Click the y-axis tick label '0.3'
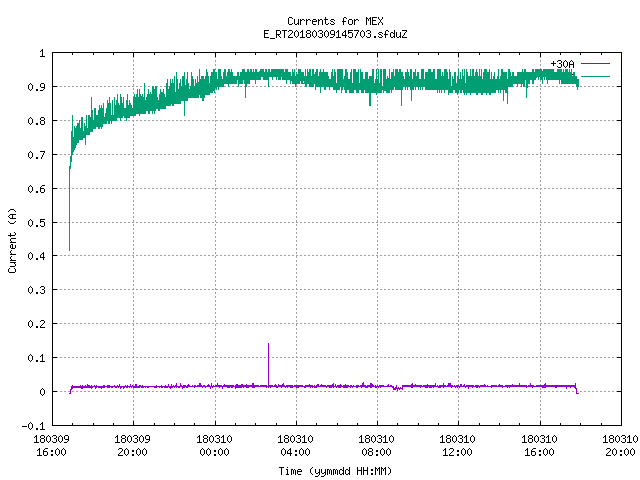This screenshot has height=480, width=640. click(36, 290)
